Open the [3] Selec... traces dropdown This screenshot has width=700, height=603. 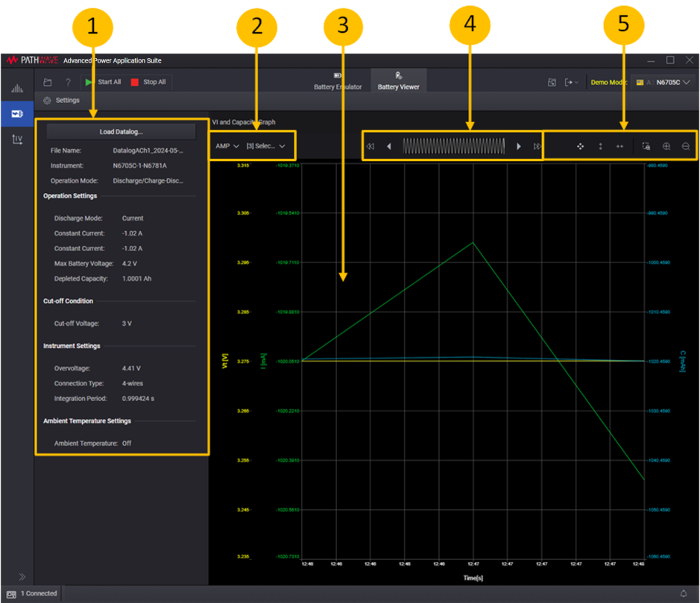click(x=265, y=146)
